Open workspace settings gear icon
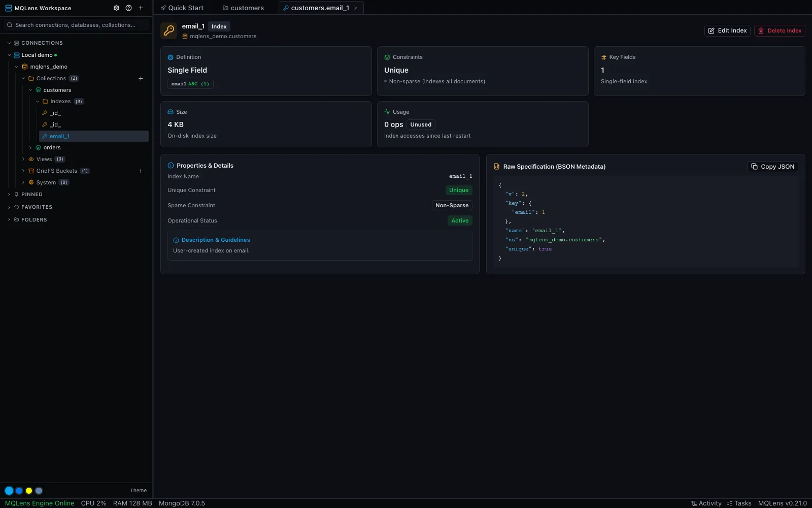This screenshot has width=812, height=508. pyautogui.click(x=116, y=8)
